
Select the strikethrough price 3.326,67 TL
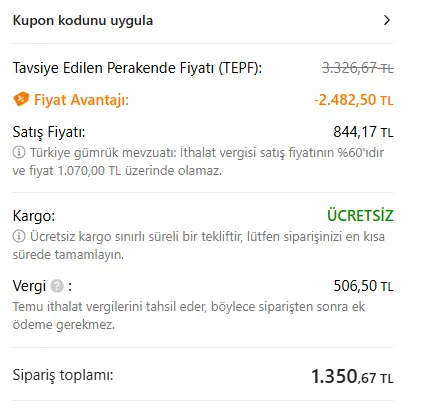[x=358, y=68]
